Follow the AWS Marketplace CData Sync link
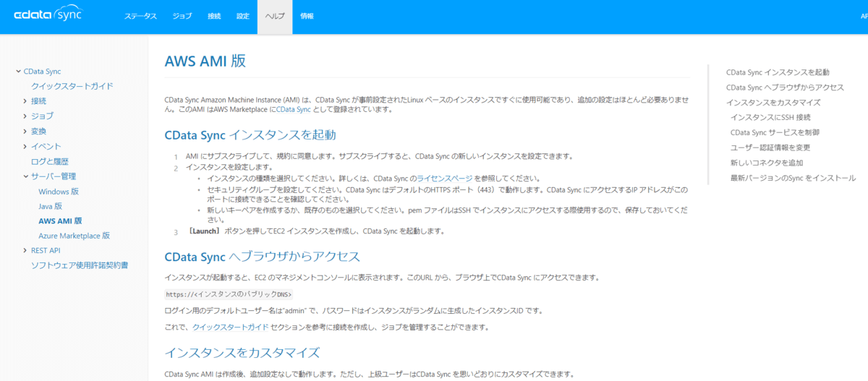This screenshot has width=868, height=381. point(293,110)
